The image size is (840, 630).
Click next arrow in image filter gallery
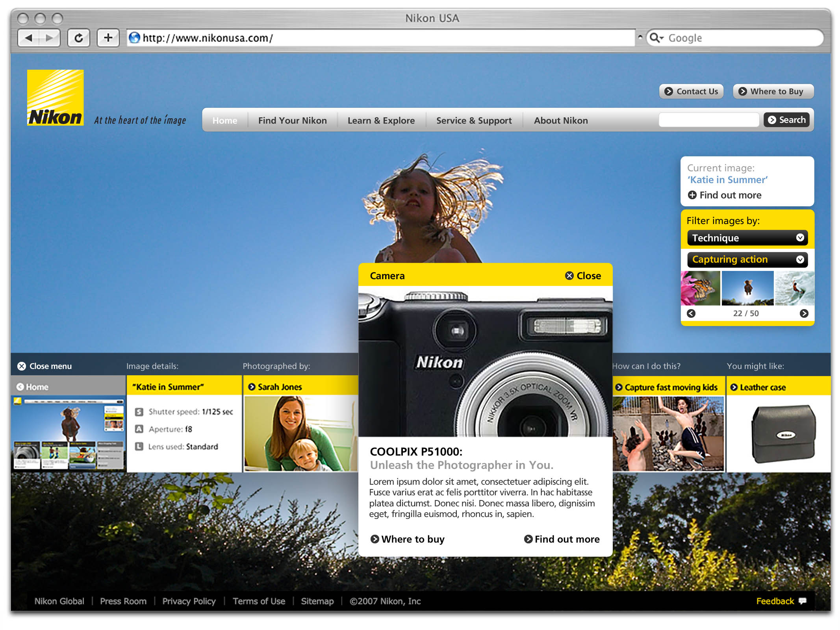[x=804, y=313]
